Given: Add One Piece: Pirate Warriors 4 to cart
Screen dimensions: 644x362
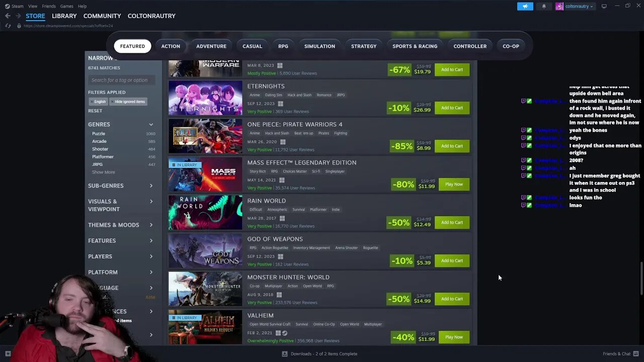Looking at the screenshot, I should pos(452,146).
